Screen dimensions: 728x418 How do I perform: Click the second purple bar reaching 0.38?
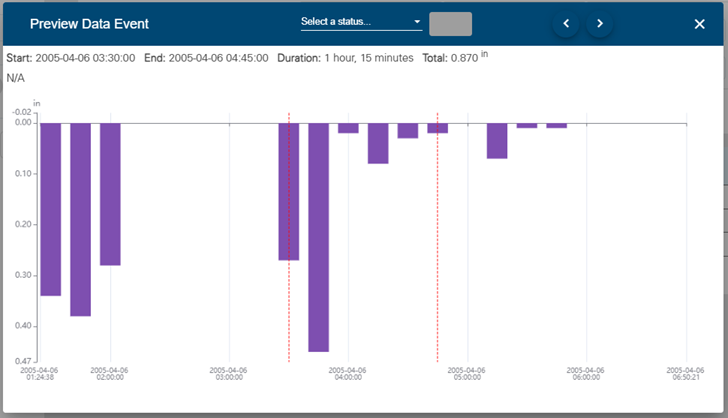pyautogui.click(x=80, y=219)
